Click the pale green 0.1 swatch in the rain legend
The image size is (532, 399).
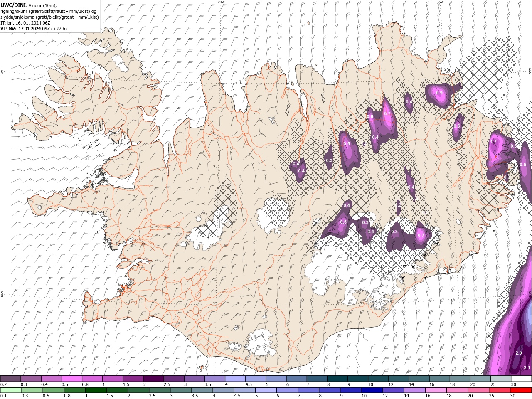tap(11, 390)
